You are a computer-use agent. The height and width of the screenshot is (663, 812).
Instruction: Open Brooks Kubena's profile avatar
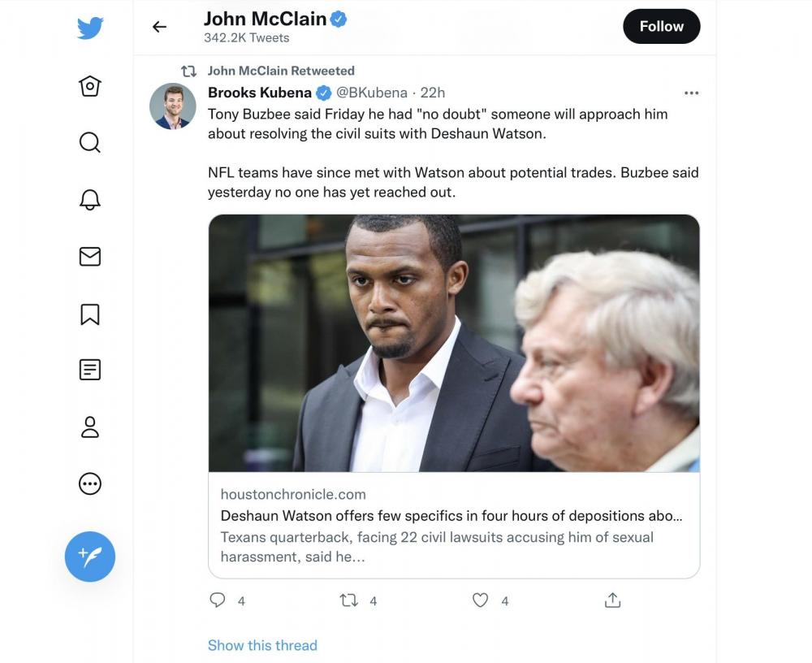[173, 106]
